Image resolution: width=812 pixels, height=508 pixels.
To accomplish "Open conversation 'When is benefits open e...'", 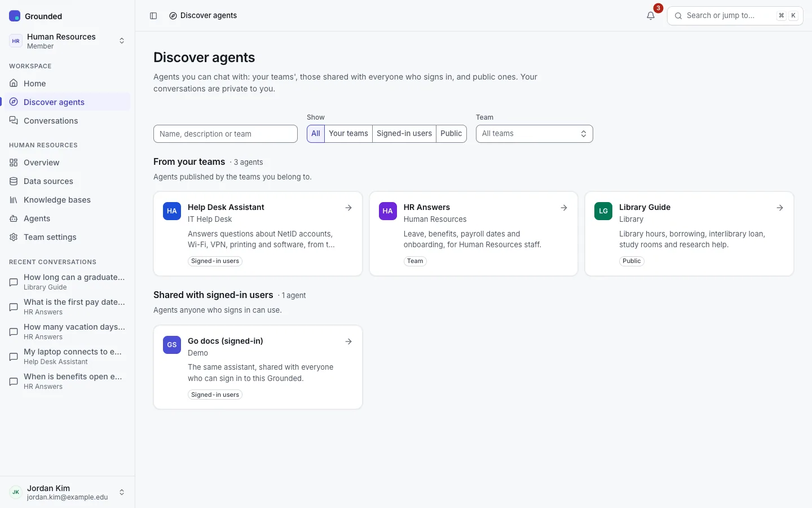I will (x=68, y=382).
